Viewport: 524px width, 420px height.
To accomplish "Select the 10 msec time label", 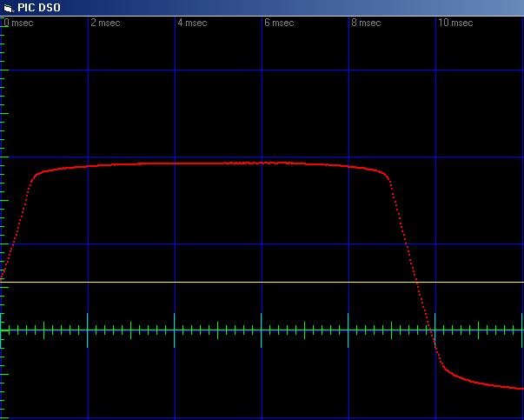I will click(455, 23).
